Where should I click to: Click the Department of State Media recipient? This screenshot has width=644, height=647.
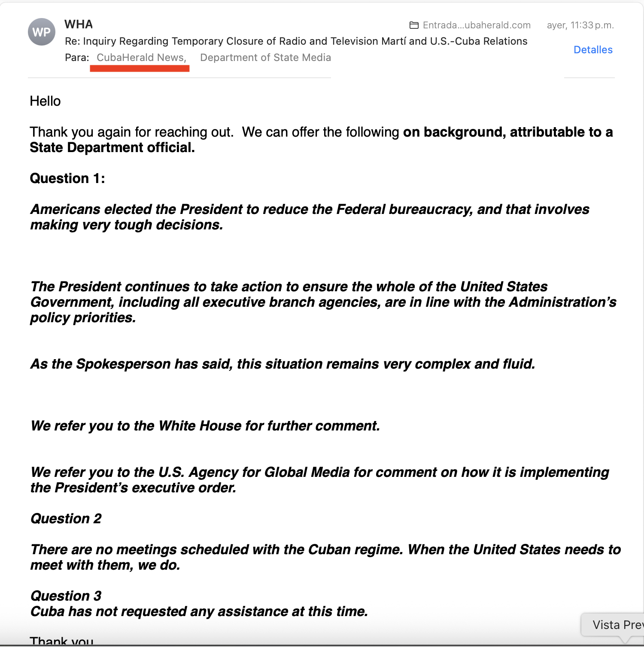(265, 57)
